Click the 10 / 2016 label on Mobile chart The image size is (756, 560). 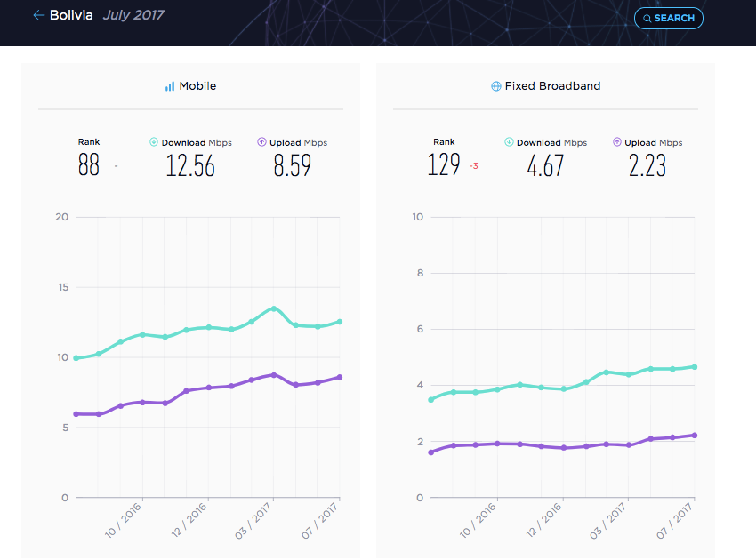click(124, 520)
